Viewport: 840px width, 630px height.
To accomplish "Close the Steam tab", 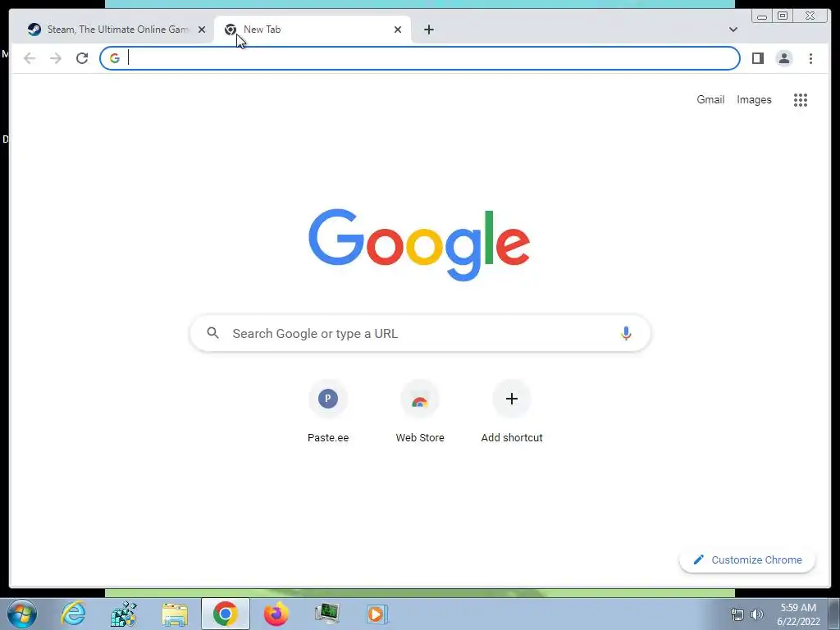I will pyautogui.click(x=202, y=30).
